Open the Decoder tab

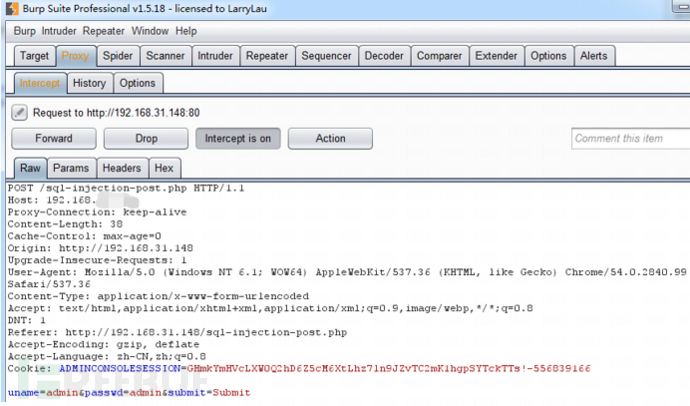tap(384, 56)
